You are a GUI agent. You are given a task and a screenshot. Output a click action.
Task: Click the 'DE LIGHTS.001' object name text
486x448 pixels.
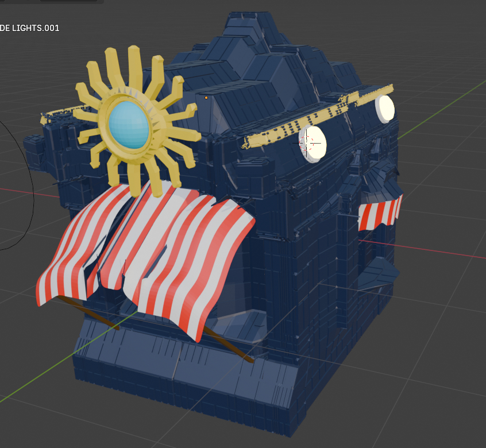point(30,28)
